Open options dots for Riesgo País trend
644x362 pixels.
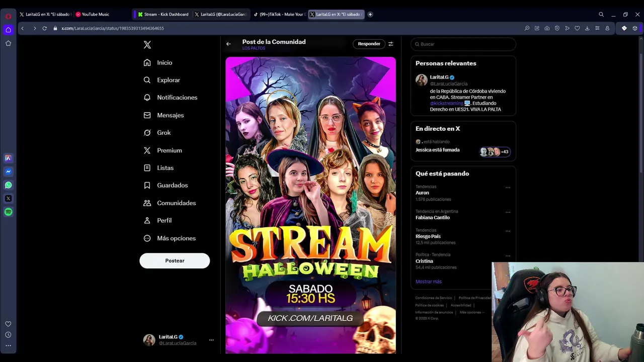point(508,231)
